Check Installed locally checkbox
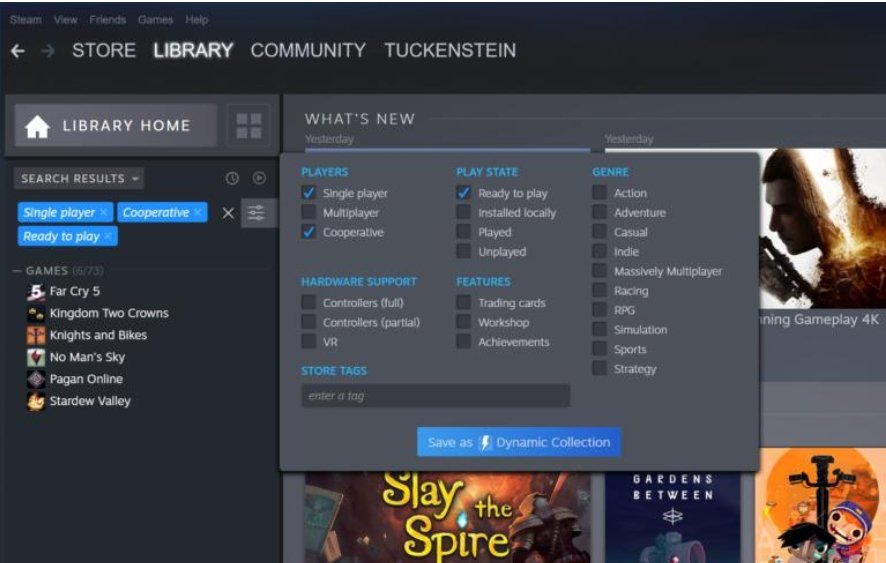886x563 pixels. coord(463,212)
